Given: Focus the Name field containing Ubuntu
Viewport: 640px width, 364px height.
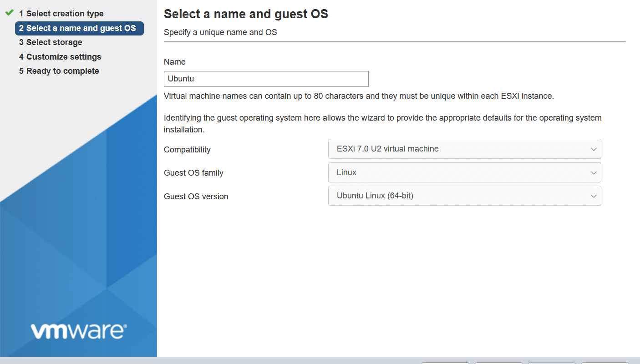Looking at the screenshot, I should 266,79.
